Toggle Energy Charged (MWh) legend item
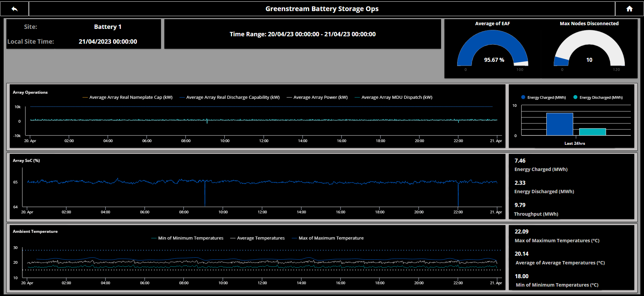This screenshot has width=644, height=296. [x=543, y=97]
